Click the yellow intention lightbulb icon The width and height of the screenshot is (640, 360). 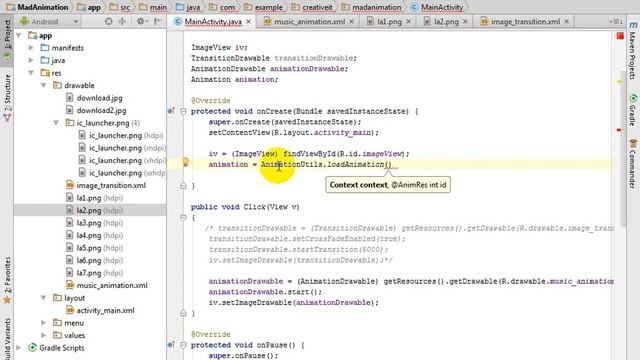185,162
